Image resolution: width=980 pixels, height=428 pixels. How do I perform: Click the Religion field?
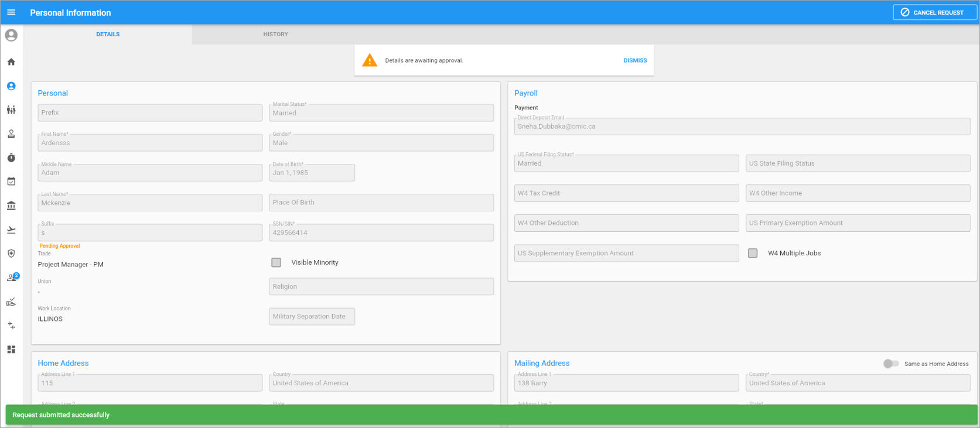[381, 286]
